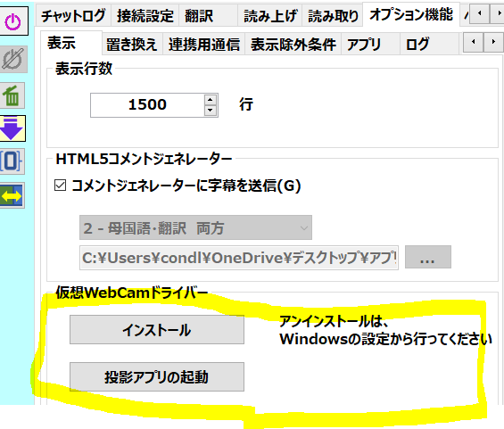Click the magenta power icon
The width and height of the screenshot is (504, 429).
12,22
